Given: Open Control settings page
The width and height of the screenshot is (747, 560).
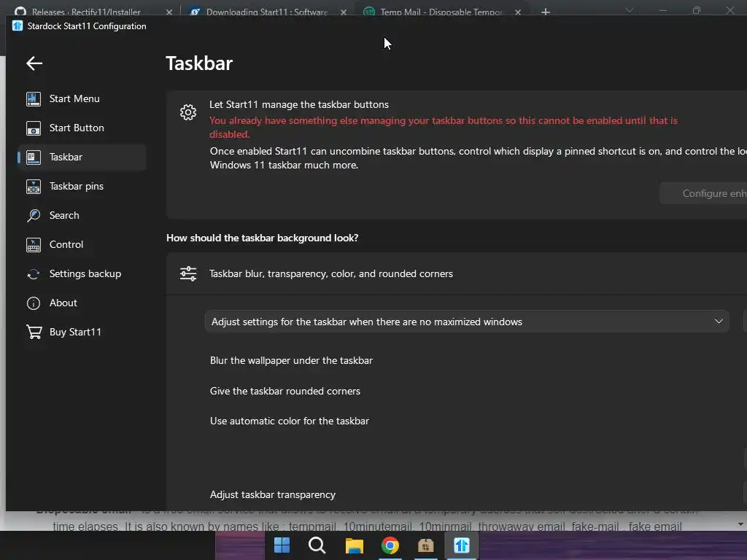Looking at the screenshot, I should pyautogui.click(x=82, y=245).
